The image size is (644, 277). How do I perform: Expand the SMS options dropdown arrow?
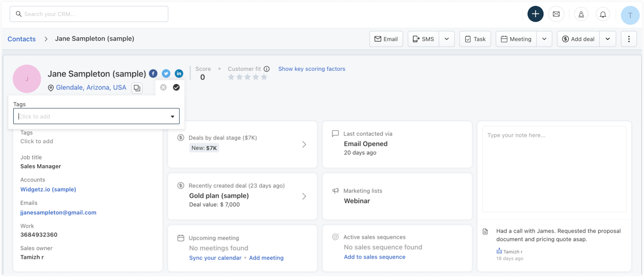coord(447,39)
